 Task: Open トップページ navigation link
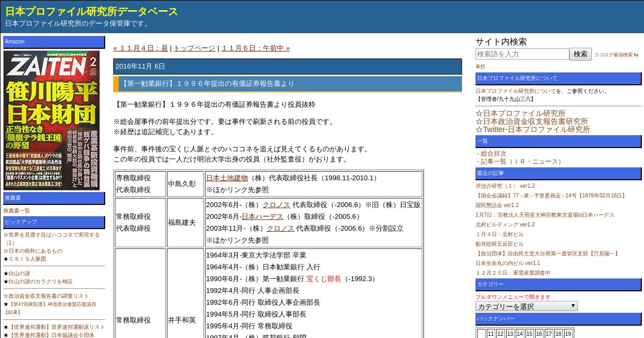[x=194, y=48]
